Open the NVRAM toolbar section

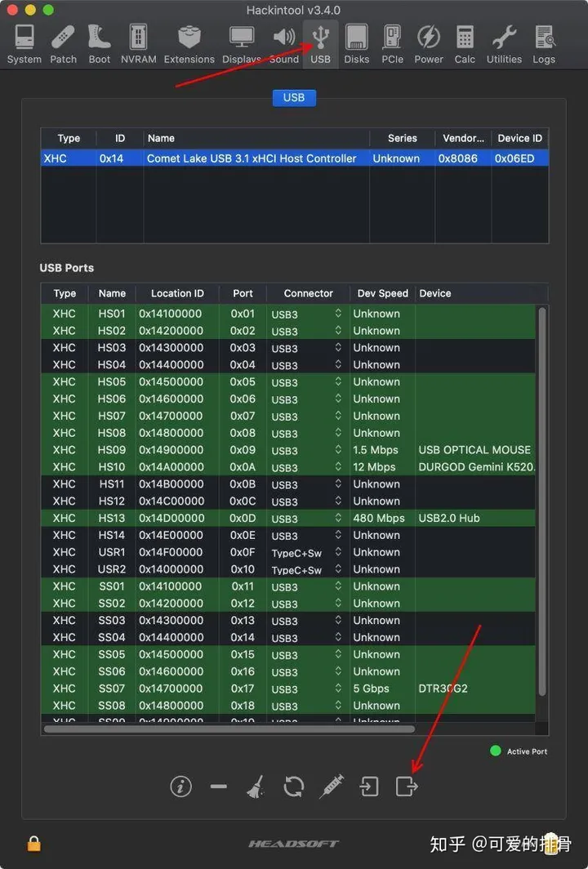click(138, 45)
